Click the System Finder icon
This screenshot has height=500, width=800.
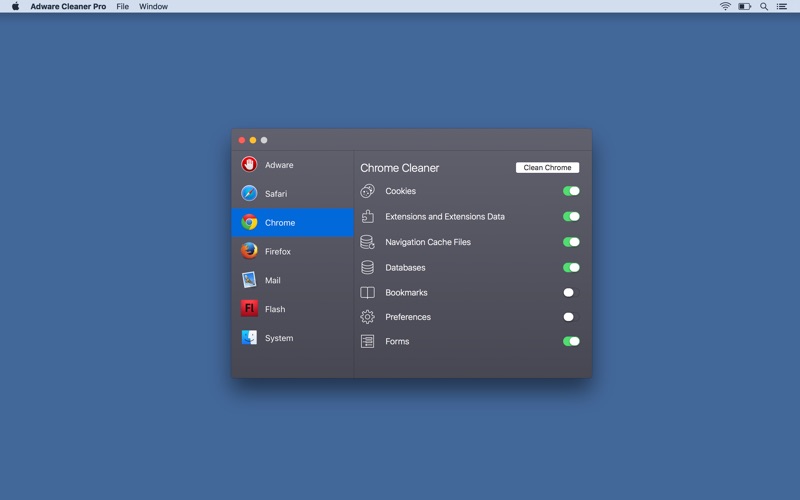(x=249, y=337)
